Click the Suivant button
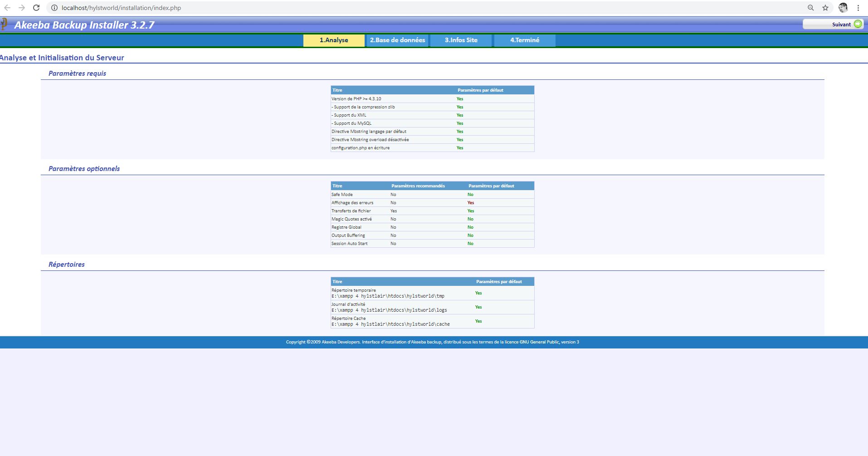 pos(833,24)
